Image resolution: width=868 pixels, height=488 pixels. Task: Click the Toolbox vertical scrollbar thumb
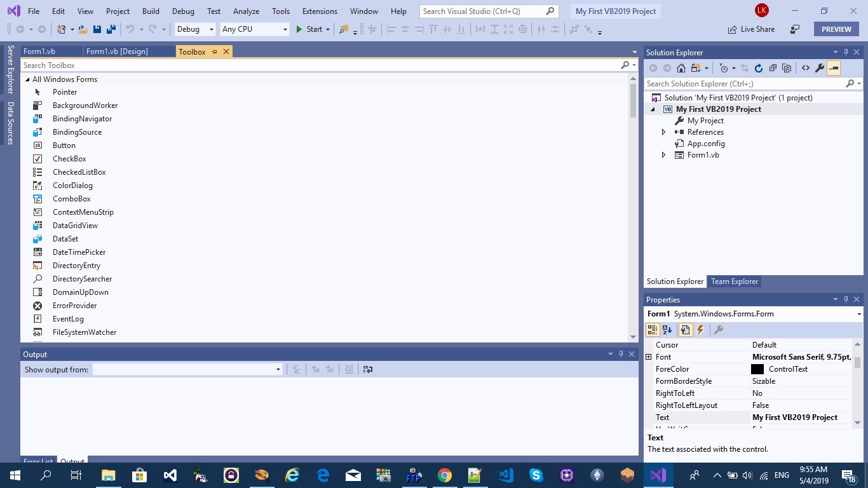[633, 100]
